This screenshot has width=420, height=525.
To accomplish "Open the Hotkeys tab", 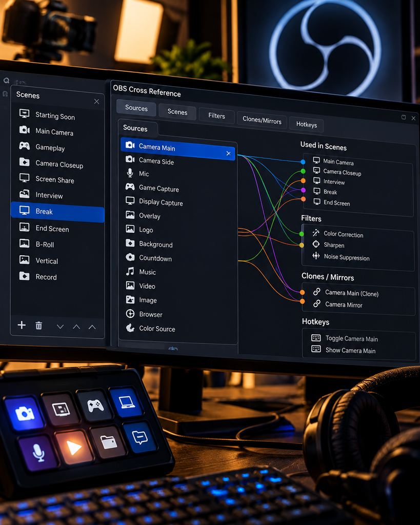I will [306, 125].
